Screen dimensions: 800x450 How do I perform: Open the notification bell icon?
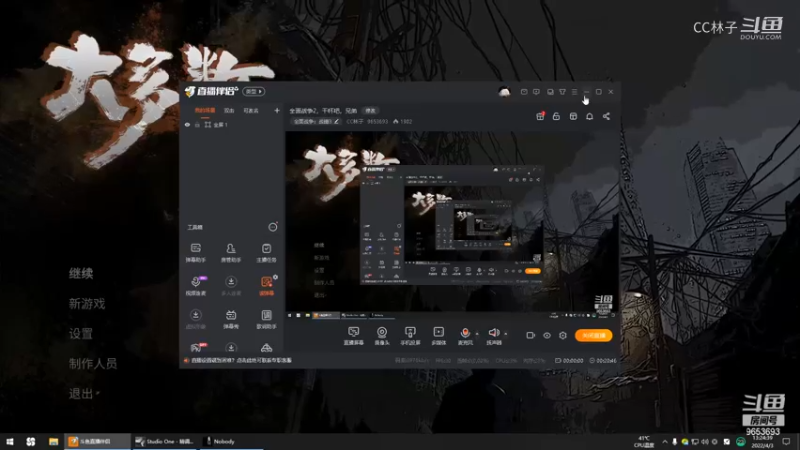tap(589, 116)
